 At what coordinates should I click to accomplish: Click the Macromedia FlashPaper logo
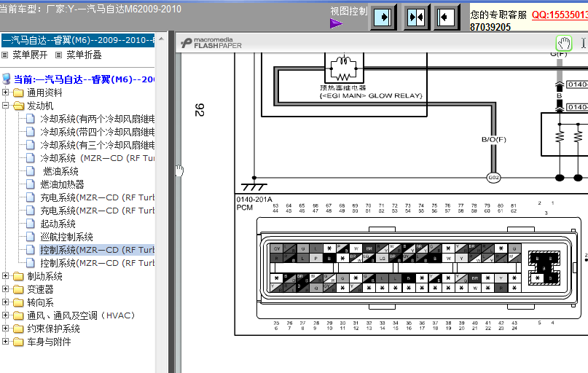click(x=211, y=43)
